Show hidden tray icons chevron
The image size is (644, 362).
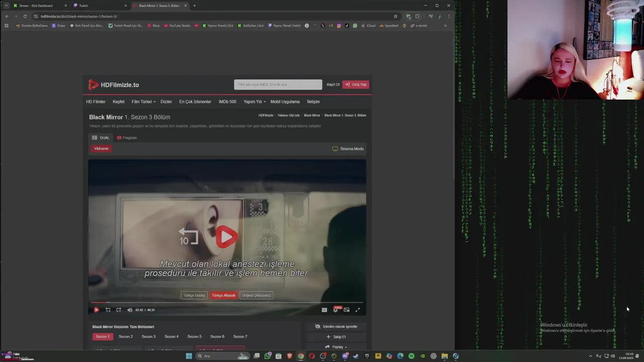591,356
